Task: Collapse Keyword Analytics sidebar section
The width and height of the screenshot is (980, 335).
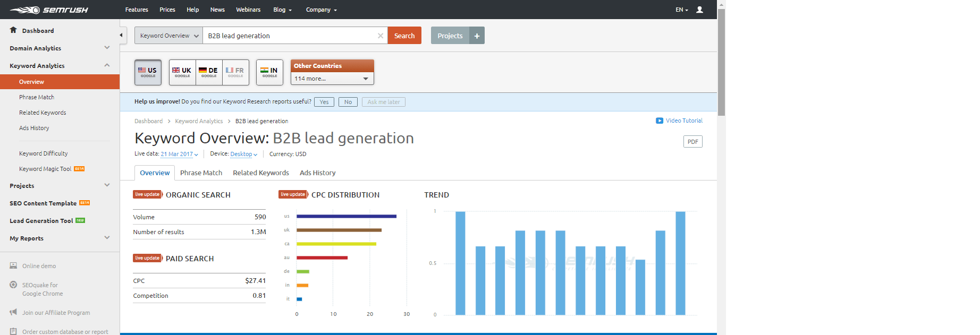Action: (107, 65)
